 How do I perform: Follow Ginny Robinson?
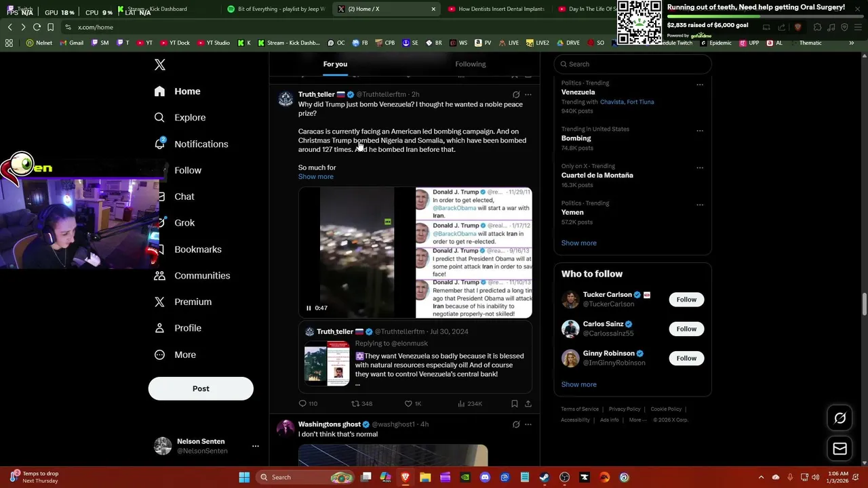tap(686, 358)
